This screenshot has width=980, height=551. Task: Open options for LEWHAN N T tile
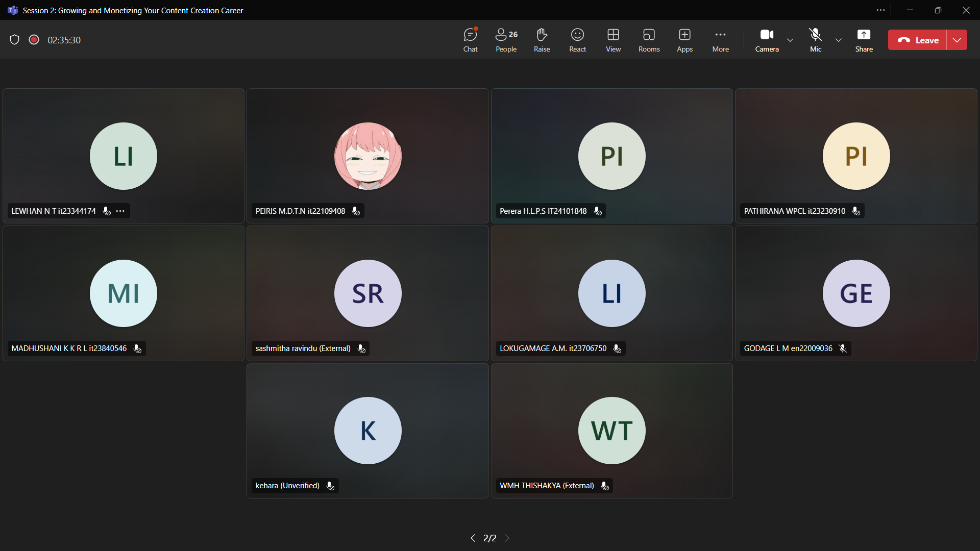point(120,211)
